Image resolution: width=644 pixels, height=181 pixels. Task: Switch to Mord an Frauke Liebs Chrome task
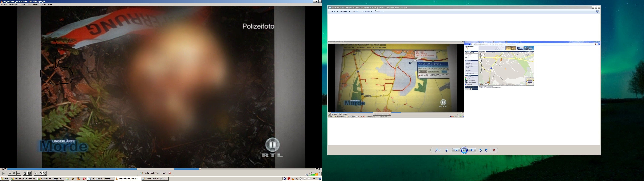[x=24, y=179]
